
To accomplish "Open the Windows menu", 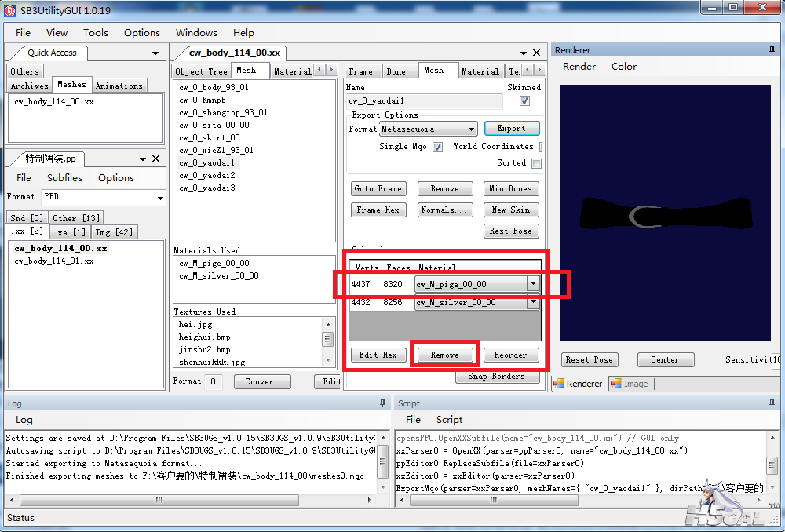I will pos(196,32).
